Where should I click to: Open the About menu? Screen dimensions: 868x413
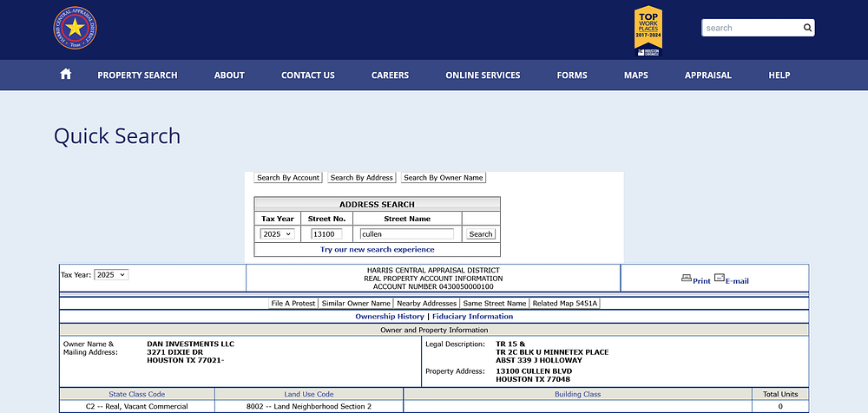(229, 75)
